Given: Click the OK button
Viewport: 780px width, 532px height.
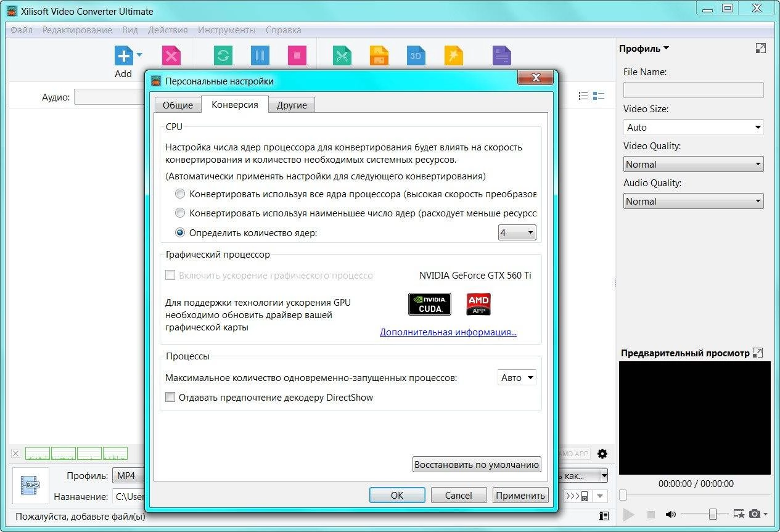Looking at the screenshot, I should (397, 495).
